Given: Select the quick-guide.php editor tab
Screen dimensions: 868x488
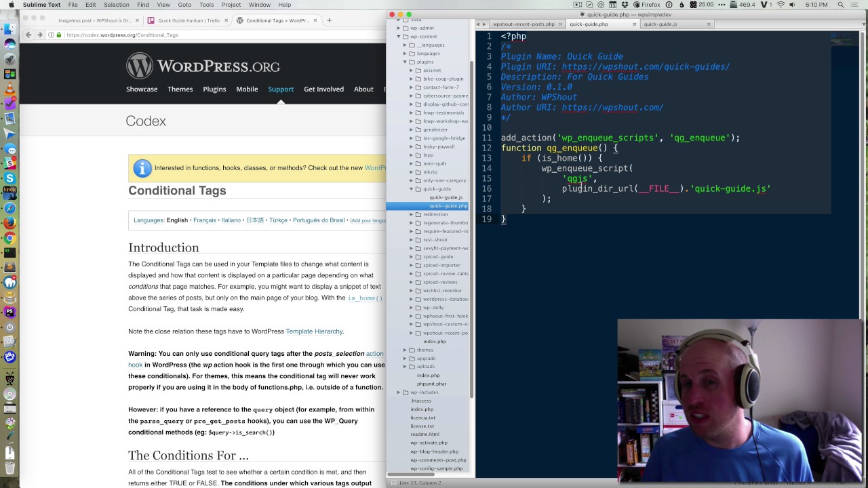Looking at the screenshot, I should coord(589,24).
